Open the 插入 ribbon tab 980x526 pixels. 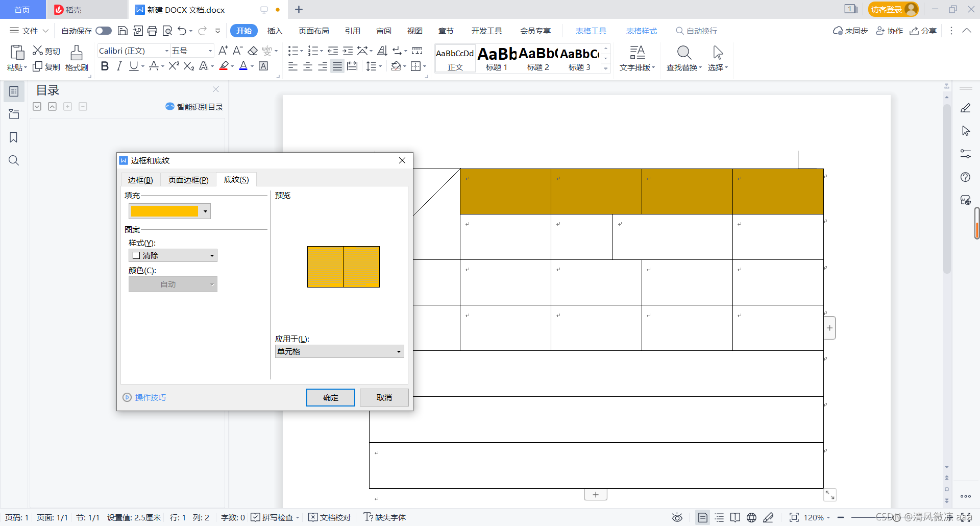[275, 31]
